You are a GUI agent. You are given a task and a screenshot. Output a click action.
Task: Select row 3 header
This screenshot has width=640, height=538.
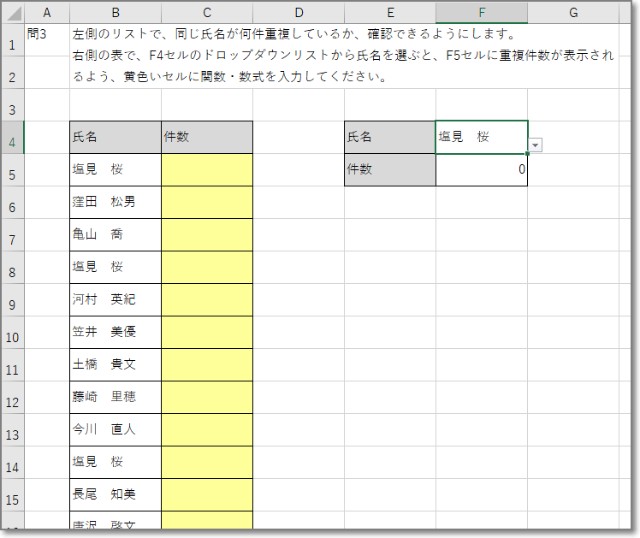[12, 107]
